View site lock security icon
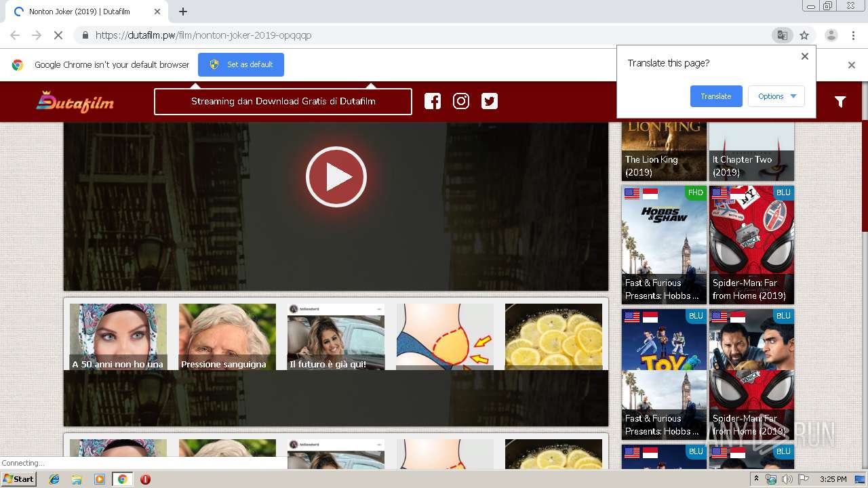Screen dimensions: 868x488 pyautogui.click(x=84, y=35)
